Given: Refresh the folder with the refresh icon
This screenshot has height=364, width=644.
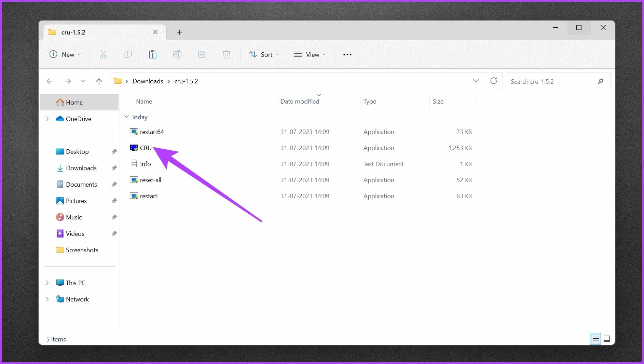Looking at the screenshot, I should [x=493, y=81].
